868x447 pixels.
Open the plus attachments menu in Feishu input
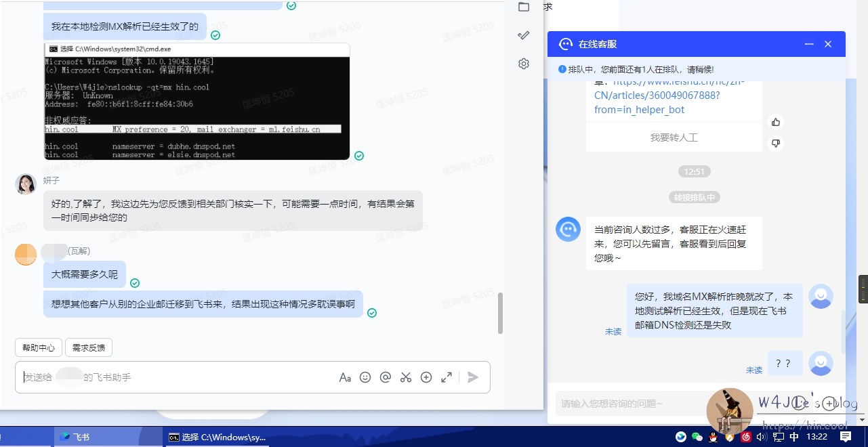(426, 377)
